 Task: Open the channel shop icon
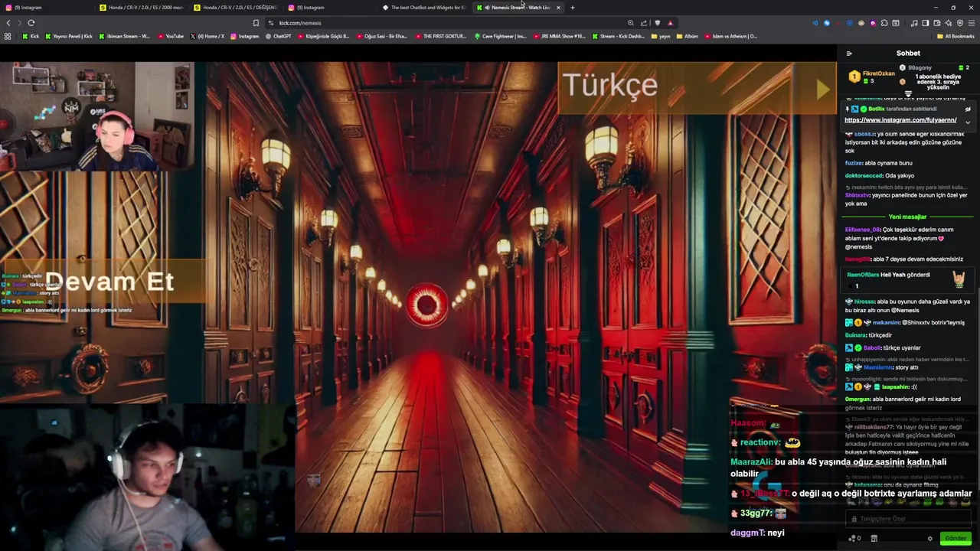tap(874, 538)
